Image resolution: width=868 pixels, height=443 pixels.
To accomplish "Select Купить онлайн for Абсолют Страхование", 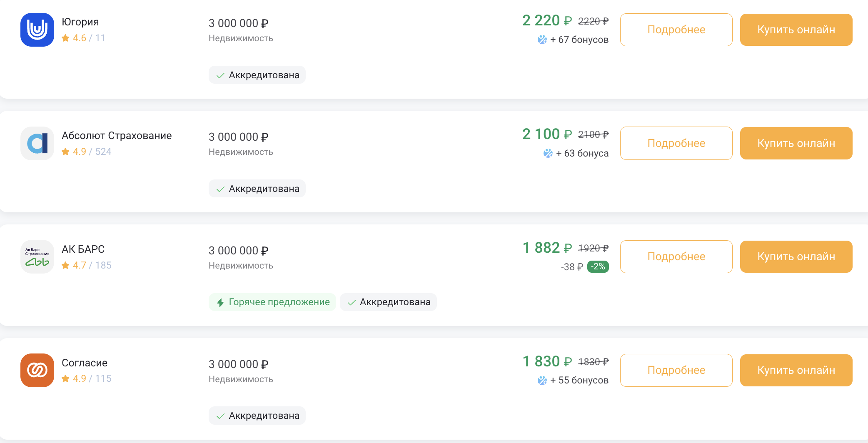I will [x=796, y=143].
